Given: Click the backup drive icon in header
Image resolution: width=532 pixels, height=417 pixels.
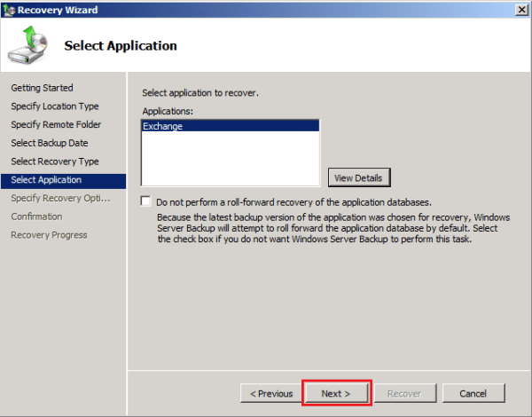Looking at the screenshot, I should (27, 45).
